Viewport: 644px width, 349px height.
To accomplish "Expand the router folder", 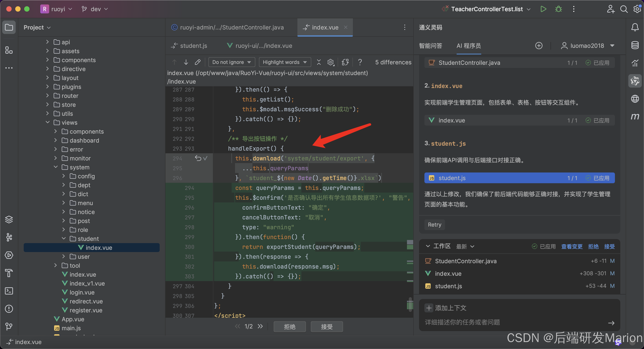I will (47, 96).
